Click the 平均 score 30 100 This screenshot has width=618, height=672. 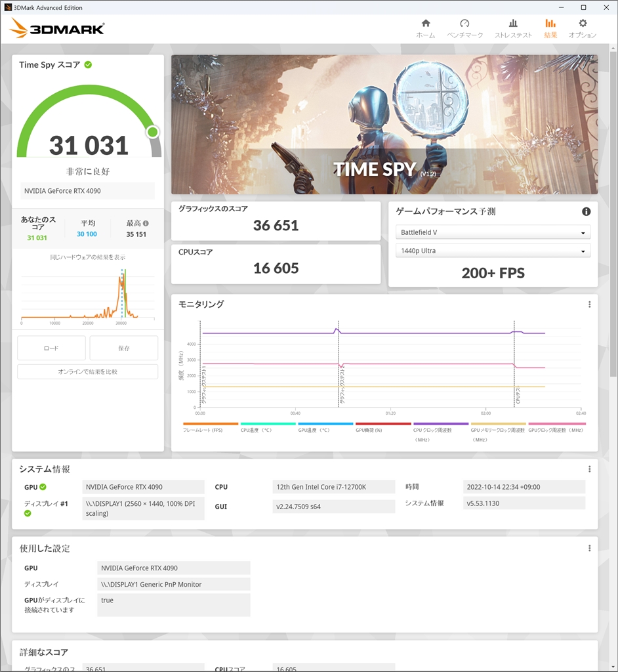pos(87,234)
